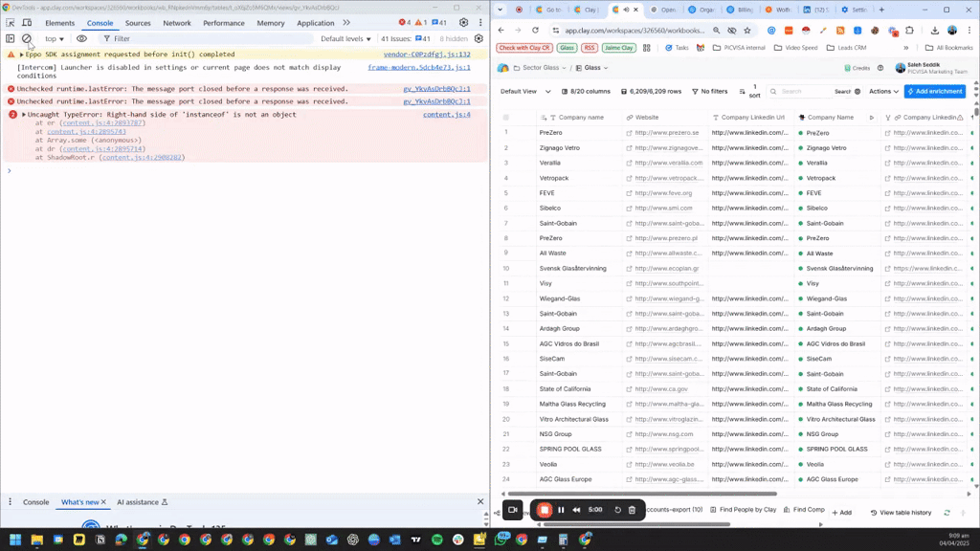Open the 1 sort settings
This screenshot has width=980, height=551.
coord(748,91)
